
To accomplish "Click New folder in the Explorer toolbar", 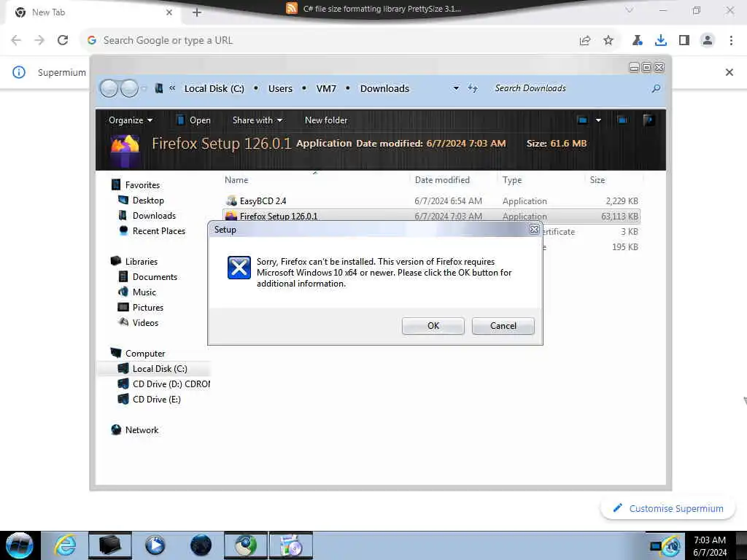I will 326,120.
